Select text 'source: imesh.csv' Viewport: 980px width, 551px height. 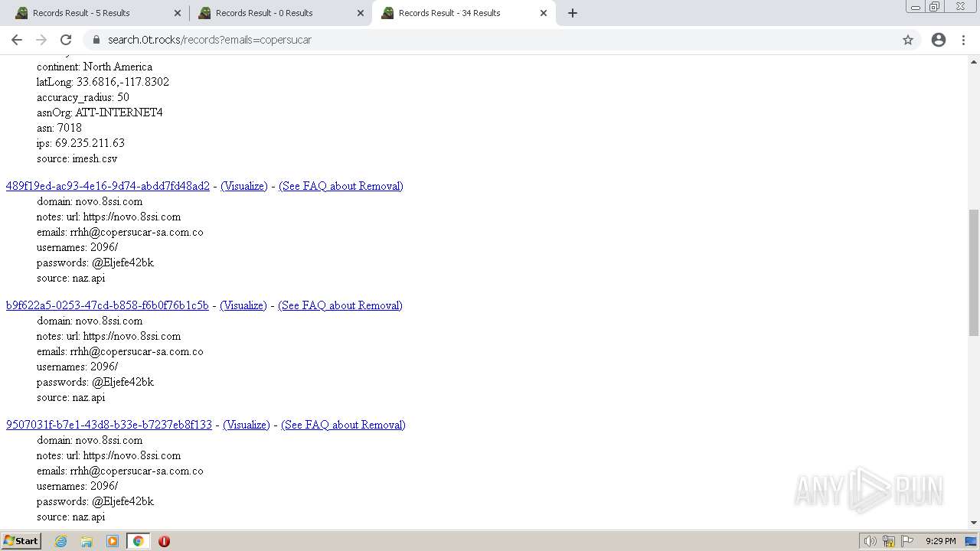tap(77, 158)
